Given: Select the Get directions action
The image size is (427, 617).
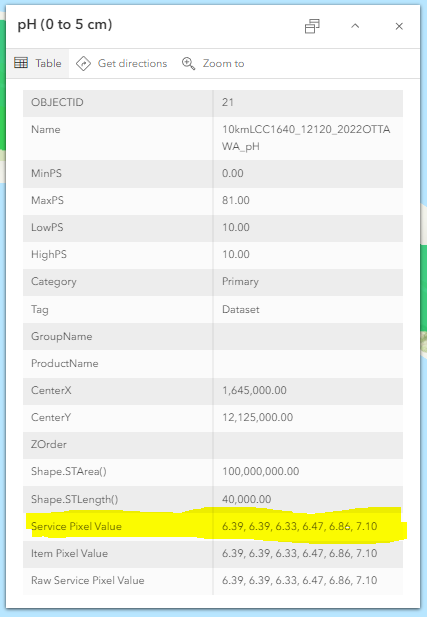Looking at the screenshot, I should [x=122, y=63].
